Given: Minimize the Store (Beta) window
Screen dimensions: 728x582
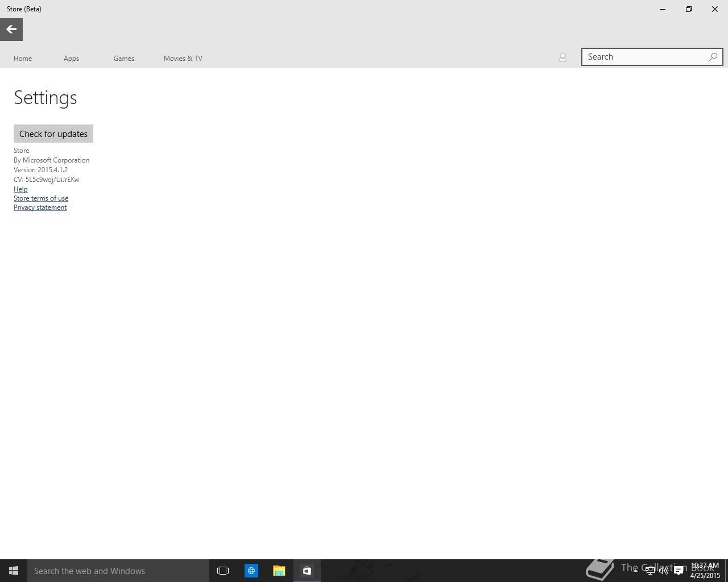Looking at the screenshot, I should click(x=663, y=9).
